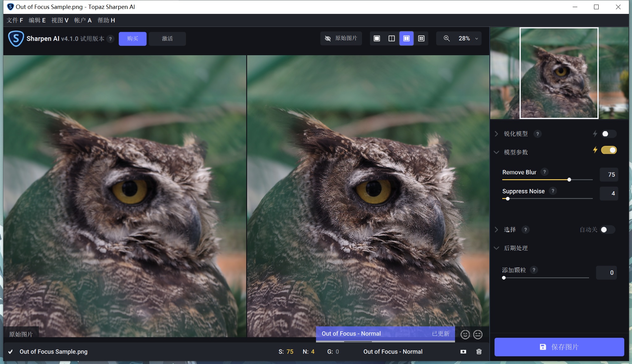Click the mask icon in file row
Image resolution: width=632 pixels, height=364 pixels.
point(463,352)
